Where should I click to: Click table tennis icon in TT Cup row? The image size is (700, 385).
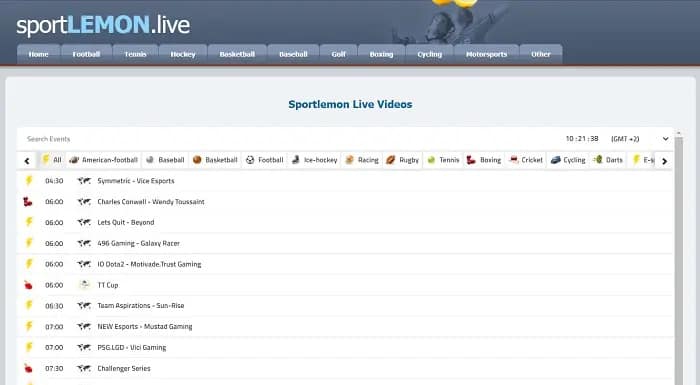pos(28,285)
